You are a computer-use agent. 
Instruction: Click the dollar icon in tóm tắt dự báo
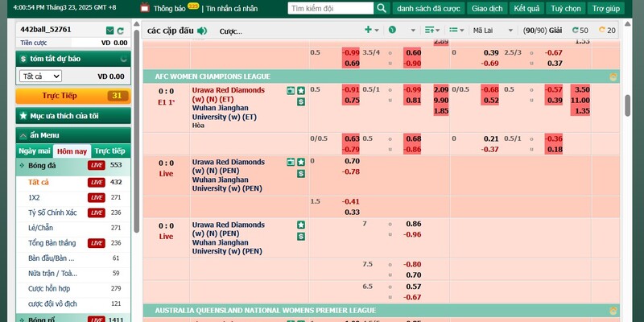point(23,59)
